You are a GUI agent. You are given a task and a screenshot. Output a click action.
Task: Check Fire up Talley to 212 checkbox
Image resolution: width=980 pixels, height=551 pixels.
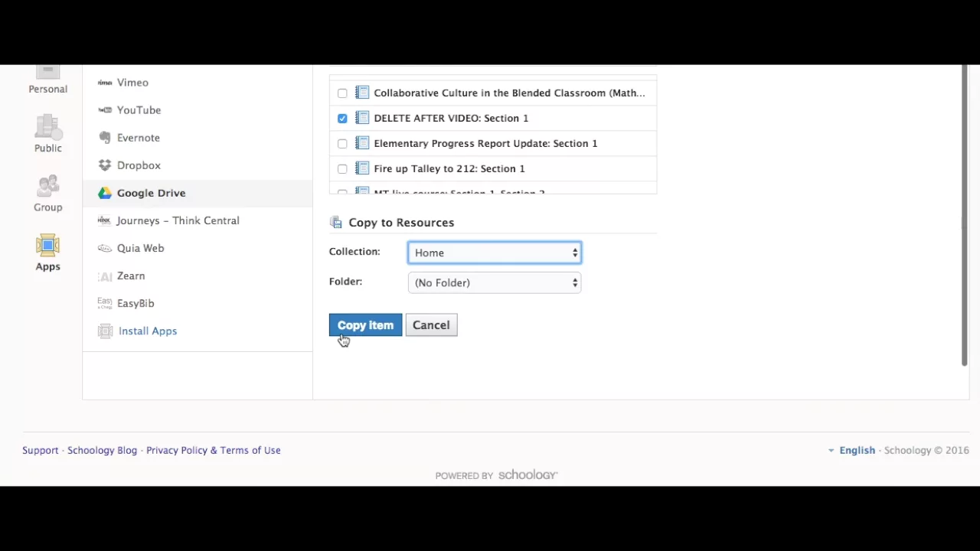[x=342, y=169]
